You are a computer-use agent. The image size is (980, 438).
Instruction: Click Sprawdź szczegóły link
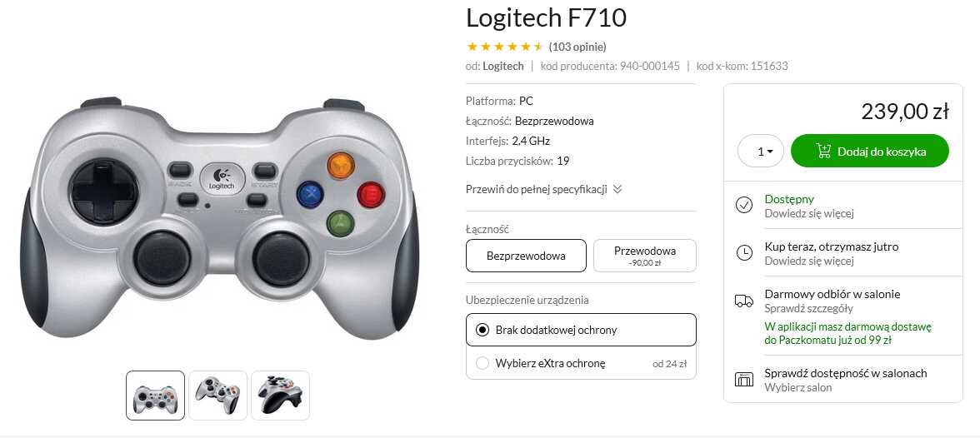coord(808,308)
